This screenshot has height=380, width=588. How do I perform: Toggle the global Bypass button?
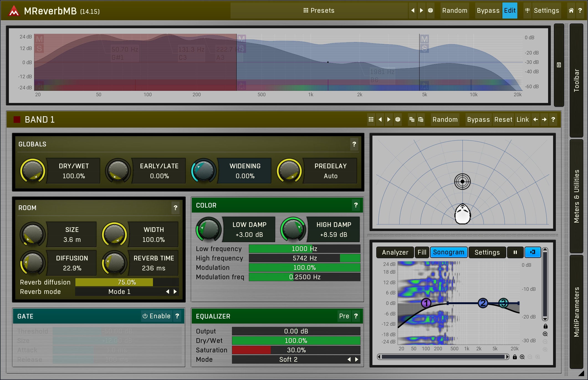point(488,11)
